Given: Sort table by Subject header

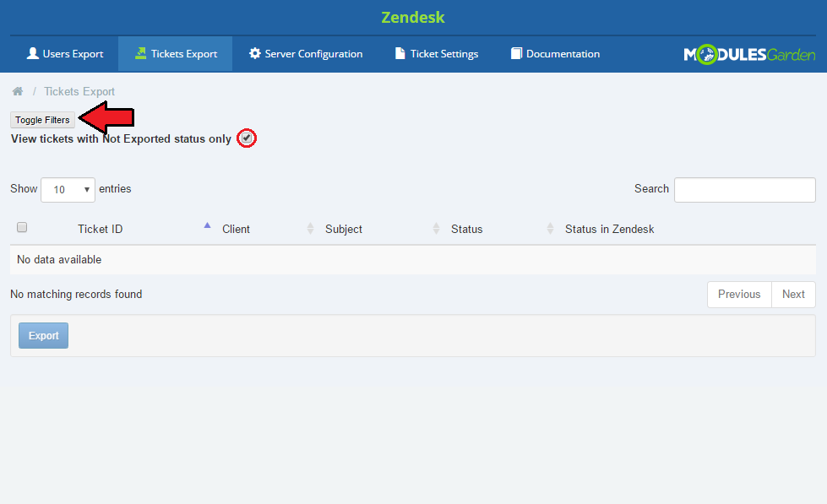Looking at the screenshot, I should [x=343, y=229].
